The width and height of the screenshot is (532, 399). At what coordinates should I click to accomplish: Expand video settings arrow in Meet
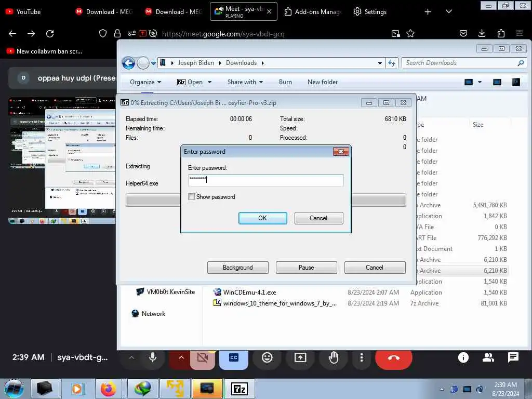(x=181, y=357)
